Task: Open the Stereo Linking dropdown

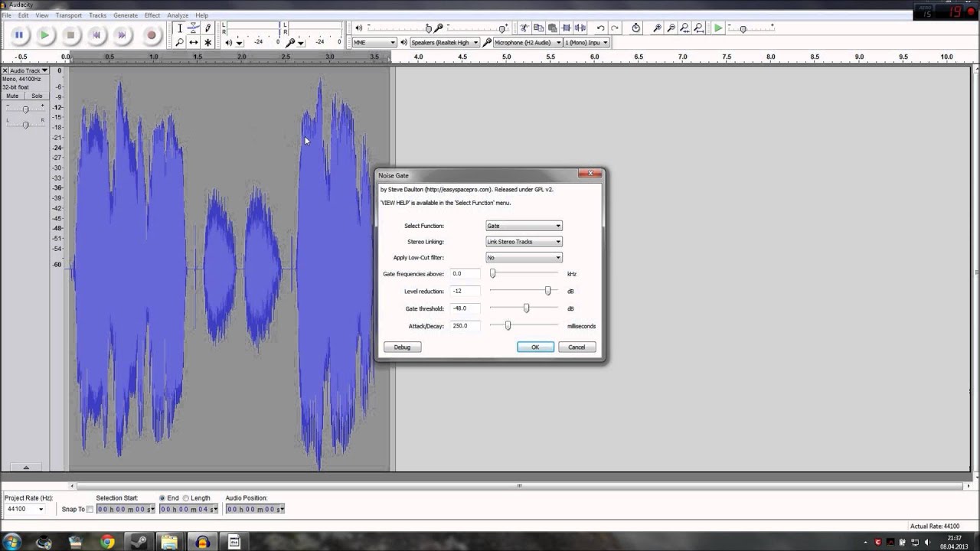Action: pyautogui.click(x=524, y=242)
